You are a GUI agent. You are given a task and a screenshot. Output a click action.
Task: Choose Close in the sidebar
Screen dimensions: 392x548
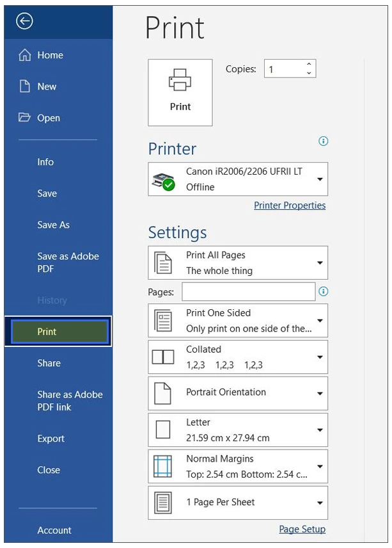pos(49,470)
